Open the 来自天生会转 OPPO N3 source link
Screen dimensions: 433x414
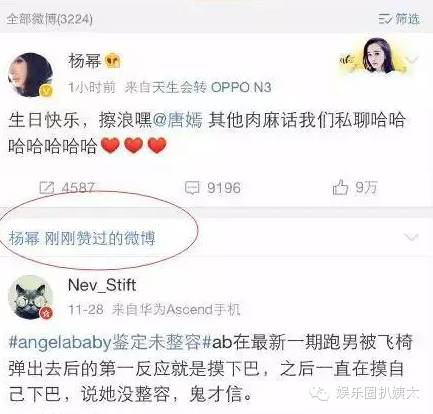(x=198, y=87)
